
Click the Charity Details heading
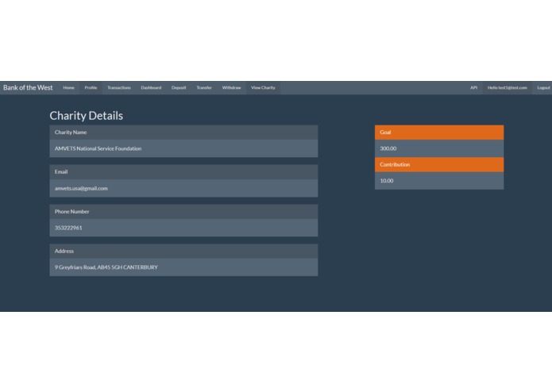click(x=87, y=115)
